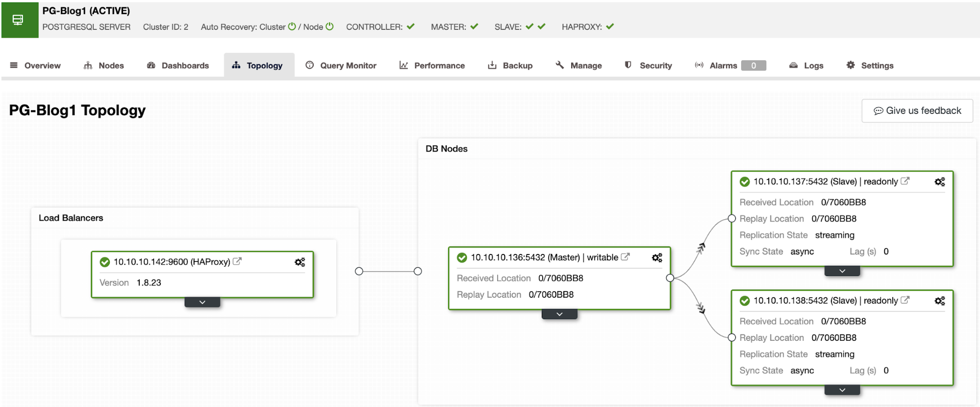Switch to the Security tab
980x407 pixels.
[x=648, y=65]
